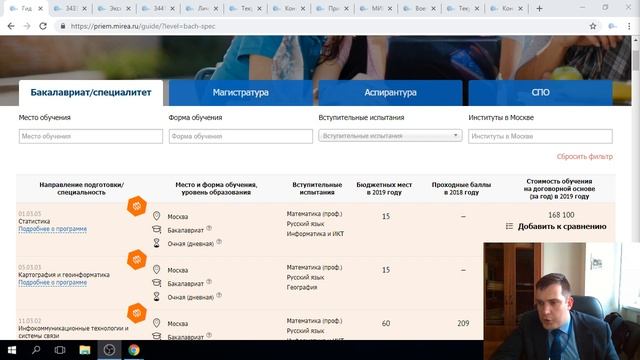This screenshot has width=640, height=360.
Task: Click the tuition price 168 100
Action: coord(561,215)
